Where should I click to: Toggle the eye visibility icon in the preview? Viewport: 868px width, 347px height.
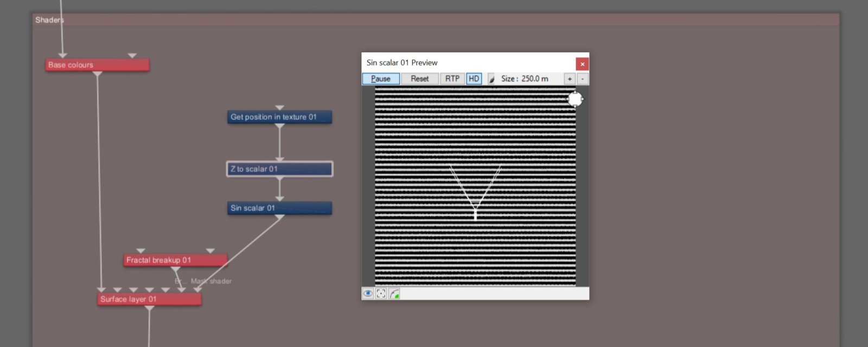[368, 293]
